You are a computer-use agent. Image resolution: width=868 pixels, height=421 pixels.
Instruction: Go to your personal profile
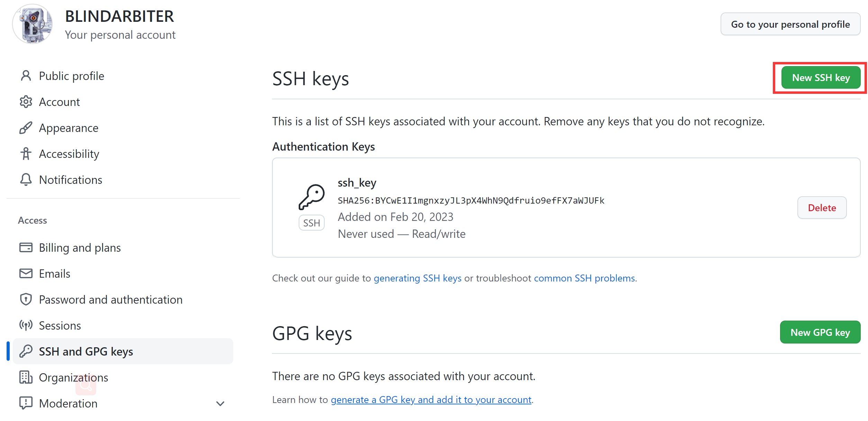790,24
